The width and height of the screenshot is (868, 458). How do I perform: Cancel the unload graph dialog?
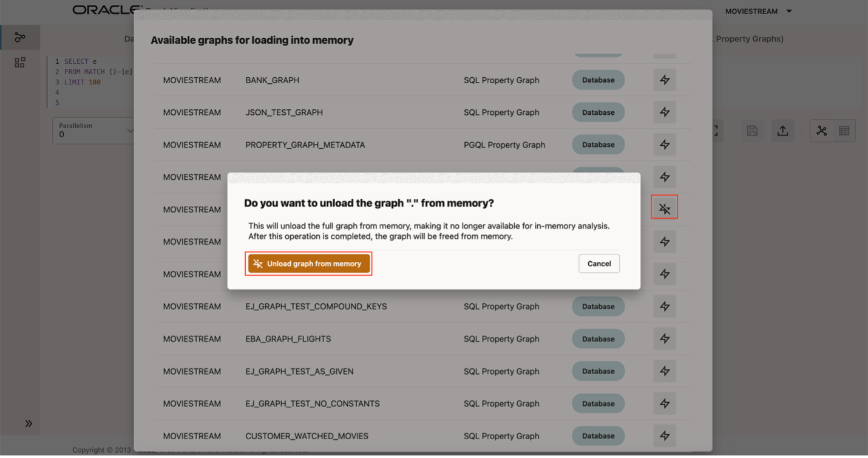point(598,264)
